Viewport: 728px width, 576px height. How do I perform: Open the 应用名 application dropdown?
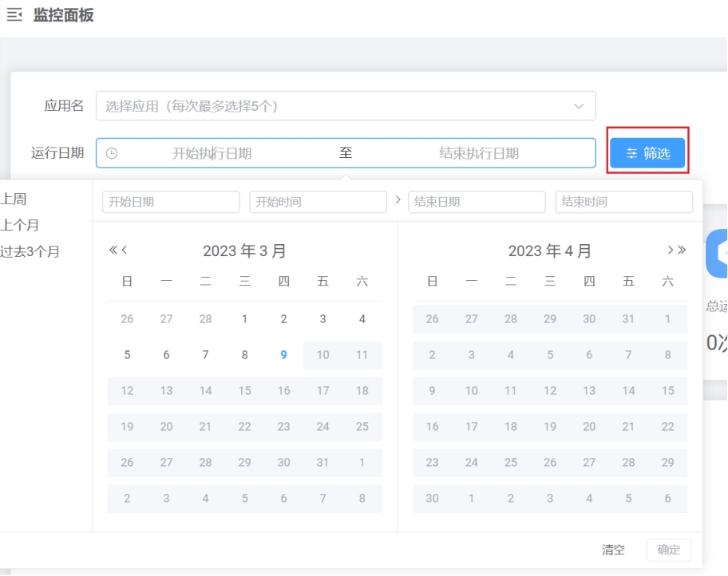click(346, 106)
